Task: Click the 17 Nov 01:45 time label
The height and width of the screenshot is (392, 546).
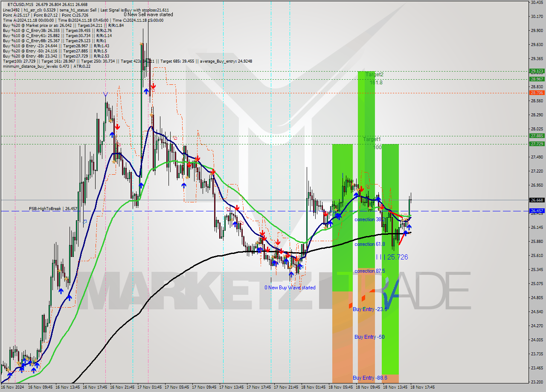Action: click(149, 387)
